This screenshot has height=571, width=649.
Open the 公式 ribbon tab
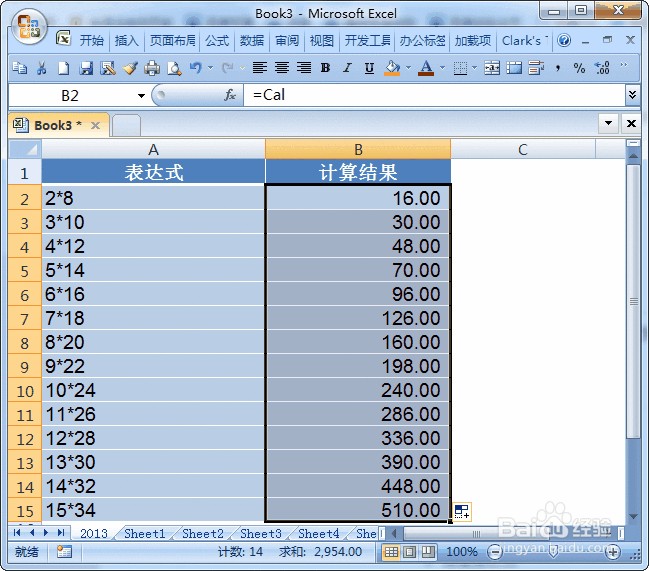point(217,41)
